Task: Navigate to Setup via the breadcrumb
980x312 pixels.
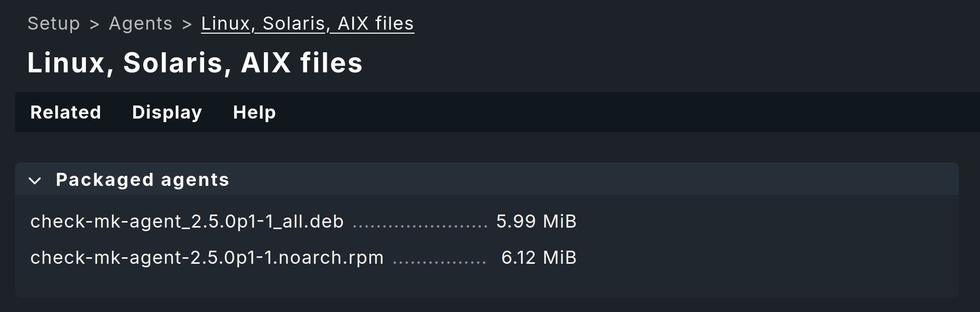Action: pos(54,23)
